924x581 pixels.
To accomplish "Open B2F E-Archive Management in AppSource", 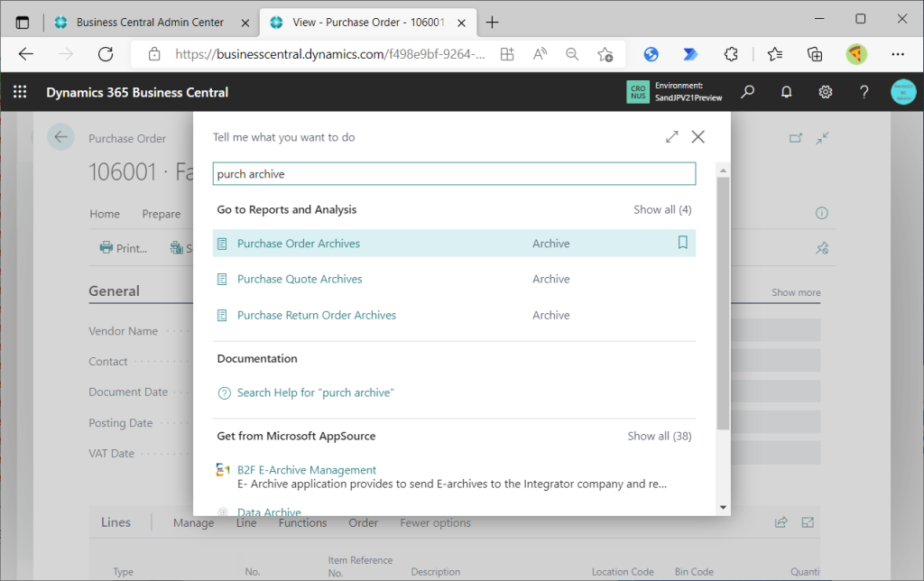I will (307, 470).
